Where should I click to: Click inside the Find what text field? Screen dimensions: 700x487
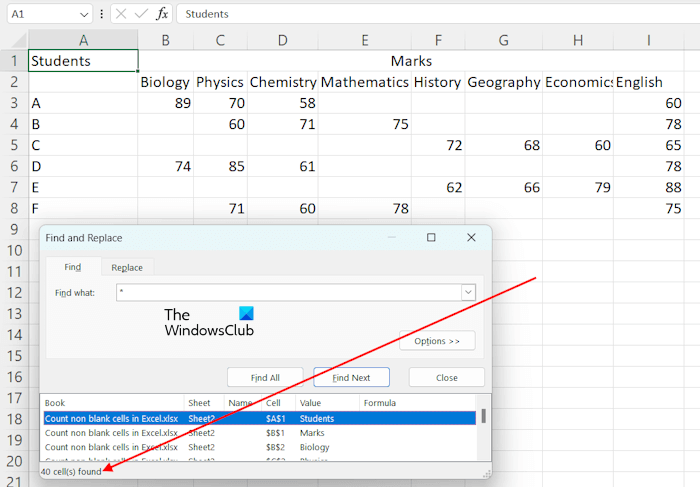point(288,292)
